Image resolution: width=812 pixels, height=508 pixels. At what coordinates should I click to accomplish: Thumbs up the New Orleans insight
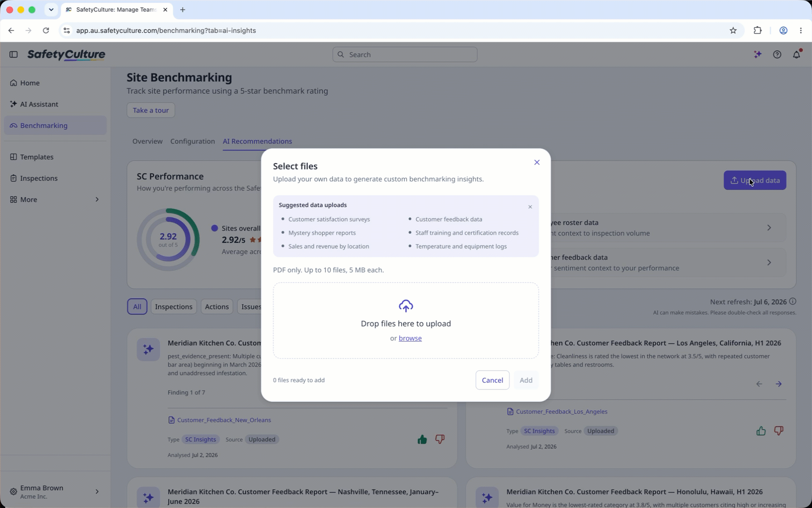click(x=422, y=439)
